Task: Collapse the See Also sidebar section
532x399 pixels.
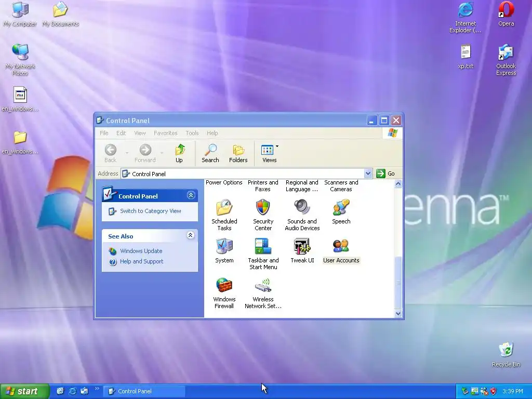Action: click(x=190, y=235)
